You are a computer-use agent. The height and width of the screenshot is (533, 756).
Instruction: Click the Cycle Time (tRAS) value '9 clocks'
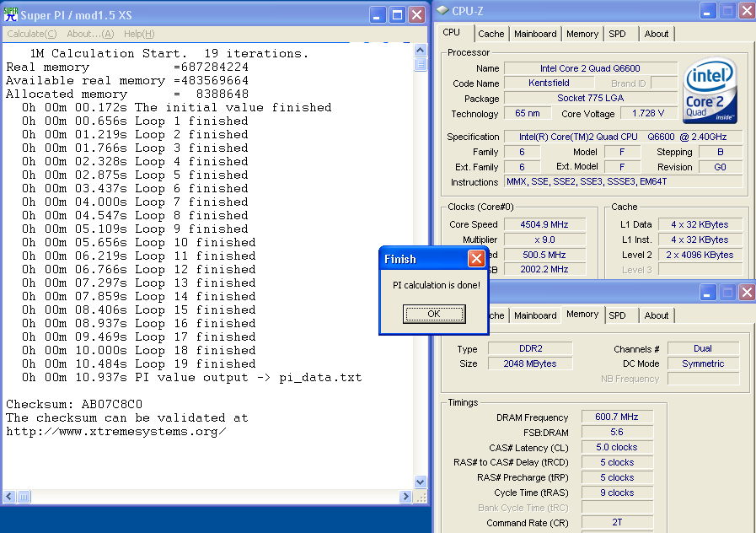point(617,493)
